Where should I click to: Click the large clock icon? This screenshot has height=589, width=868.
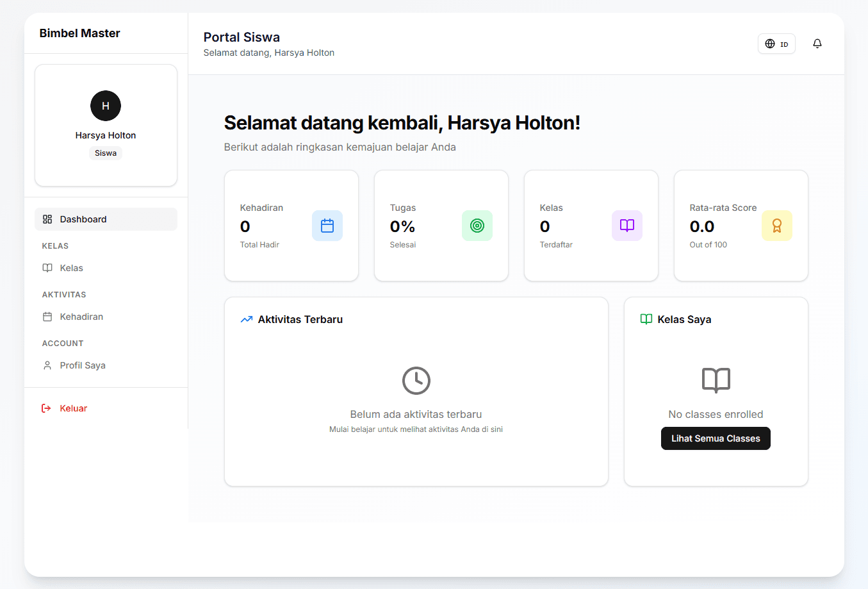(x=416, y=381)
